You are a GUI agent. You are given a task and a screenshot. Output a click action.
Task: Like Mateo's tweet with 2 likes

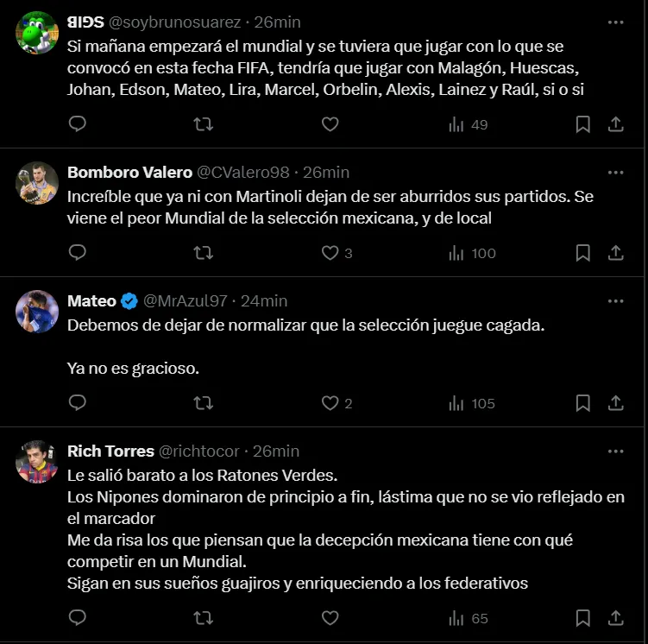click(x=330, y=403)
